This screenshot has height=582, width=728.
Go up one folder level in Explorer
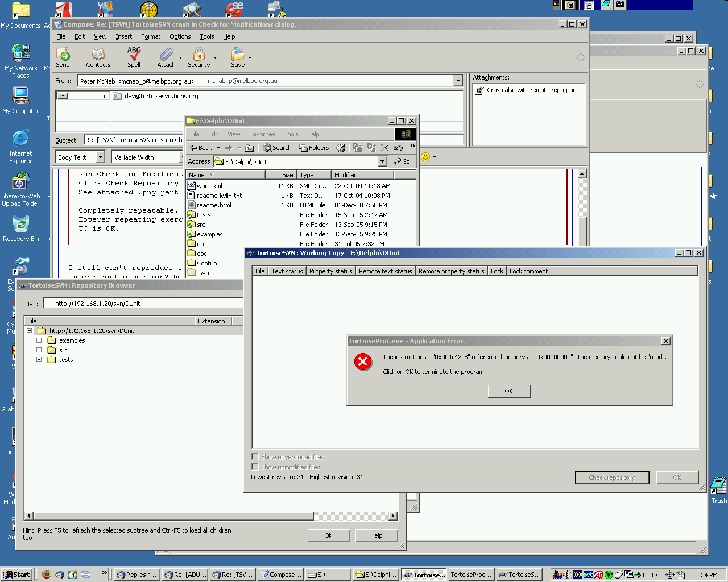[249, 148]
